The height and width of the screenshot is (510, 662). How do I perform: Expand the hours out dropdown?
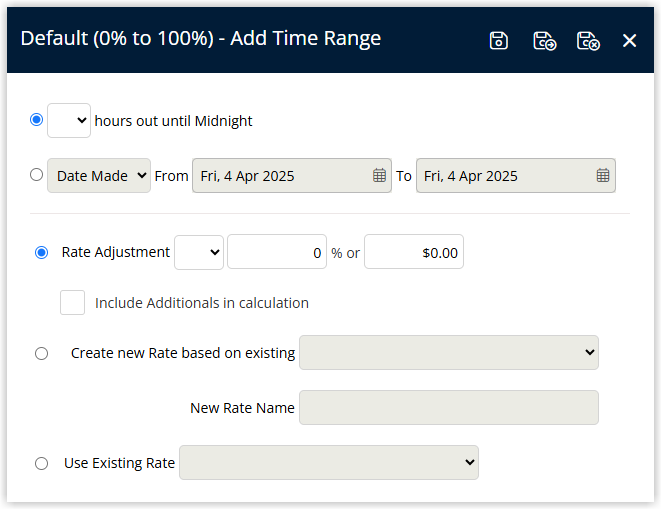click(69, 120)
